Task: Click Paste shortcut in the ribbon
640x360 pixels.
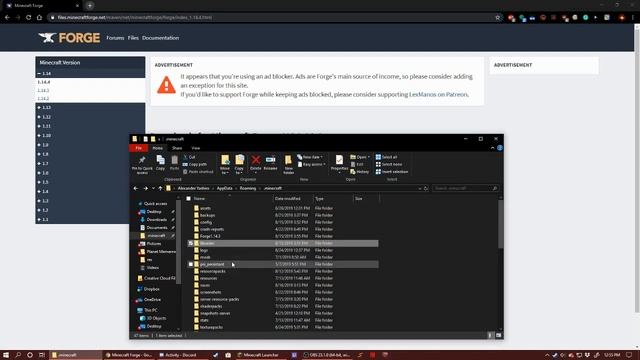Action: tap(198, 172)
